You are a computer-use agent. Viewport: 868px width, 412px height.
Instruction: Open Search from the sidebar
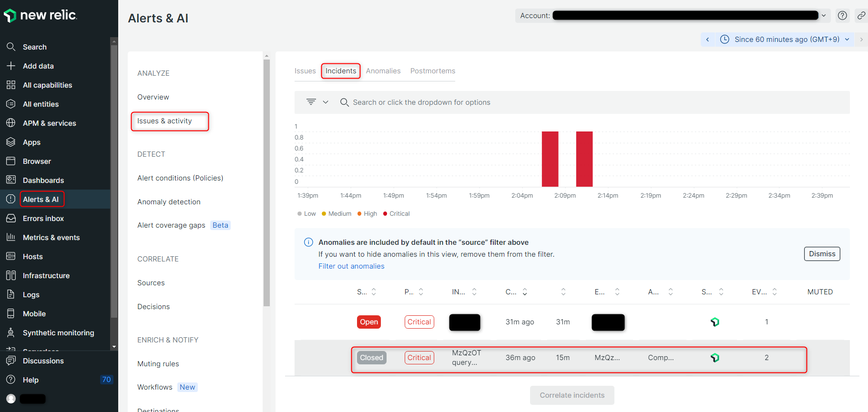34,47
